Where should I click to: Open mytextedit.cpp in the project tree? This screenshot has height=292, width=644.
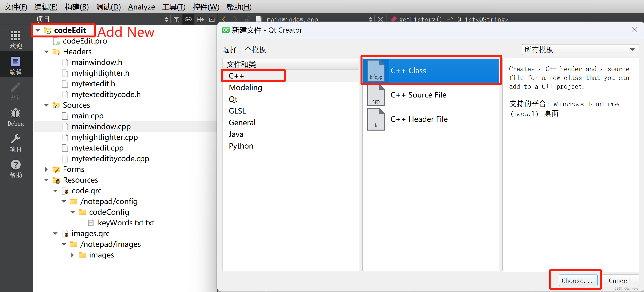(97, 148)
